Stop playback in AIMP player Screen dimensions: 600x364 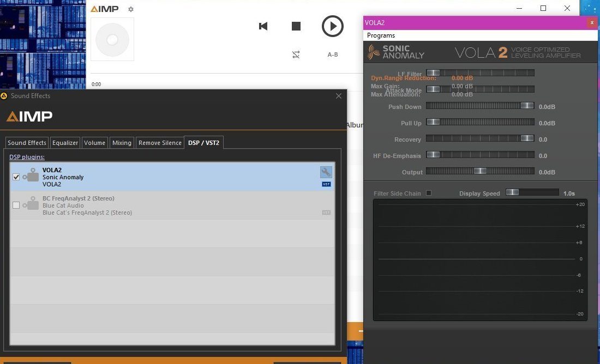click(296, 26)
